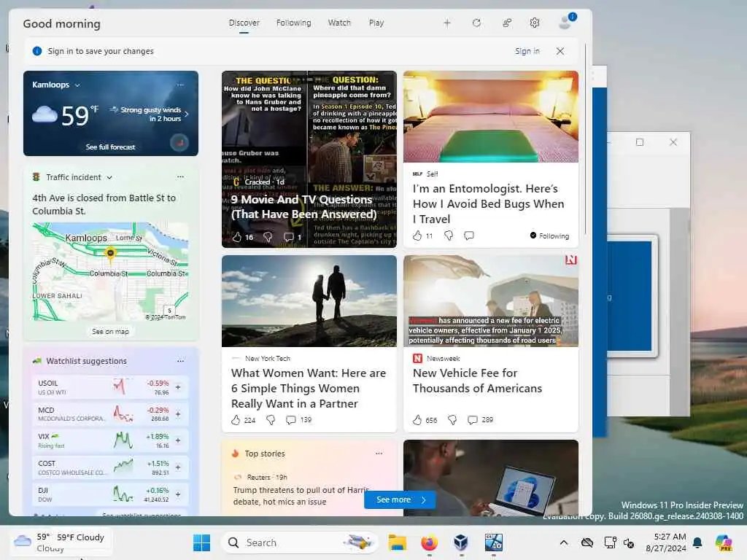747x560 pixels.
Task: Like the What Women Want article
Action: point(236,419)
